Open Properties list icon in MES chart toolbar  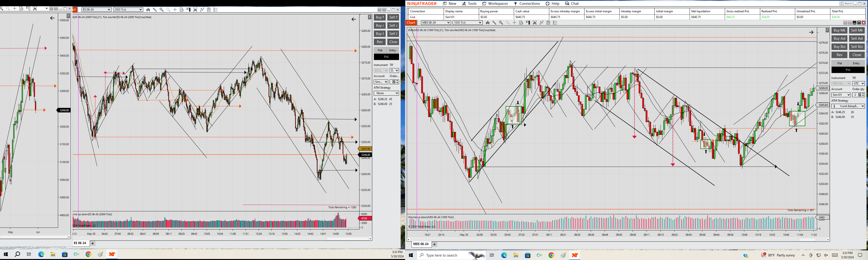(555, 23)
